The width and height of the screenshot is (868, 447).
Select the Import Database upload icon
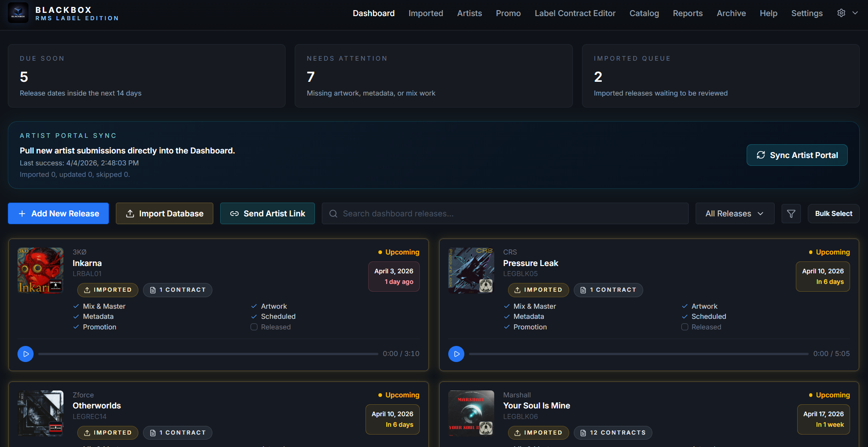pyautogui.click(x=129, y=213)
